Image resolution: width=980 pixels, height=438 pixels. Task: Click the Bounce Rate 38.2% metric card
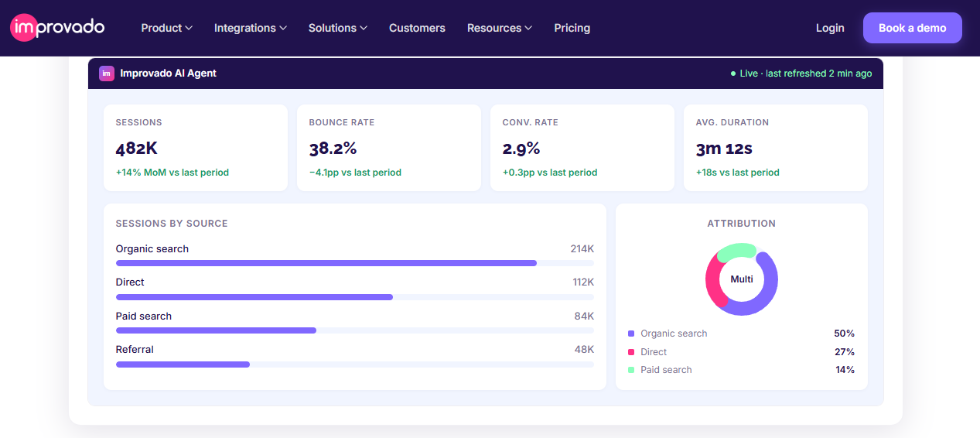point(389,148)
